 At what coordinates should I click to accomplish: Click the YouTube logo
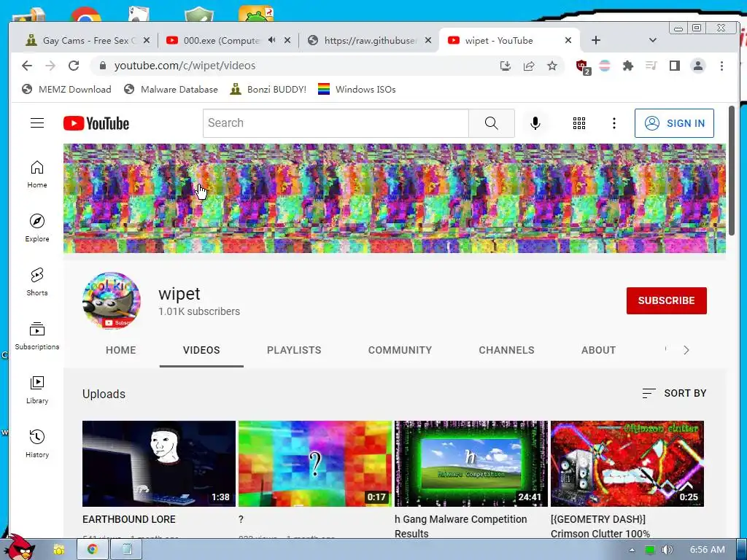96,123
